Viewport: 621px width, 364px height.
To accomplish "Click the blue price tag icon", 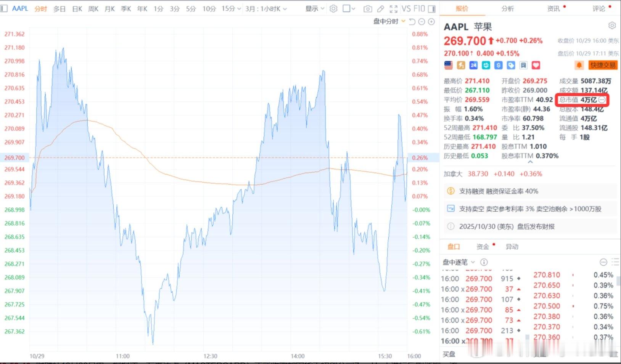I will [x=511, y=65].
